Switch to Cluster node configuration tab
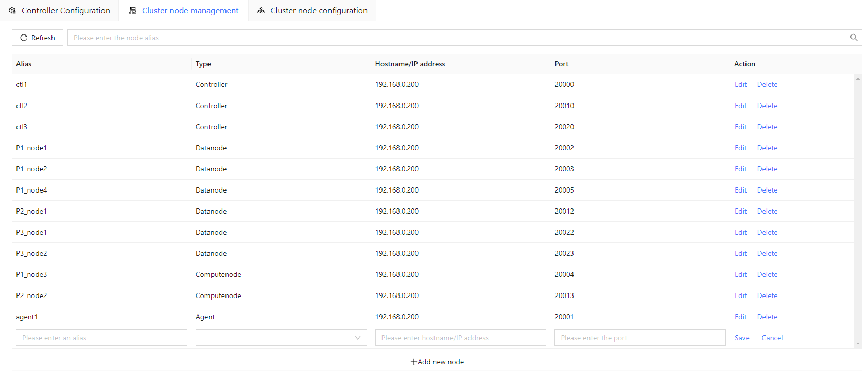This screenshot has height=383, width=868. tap(313, 10)
